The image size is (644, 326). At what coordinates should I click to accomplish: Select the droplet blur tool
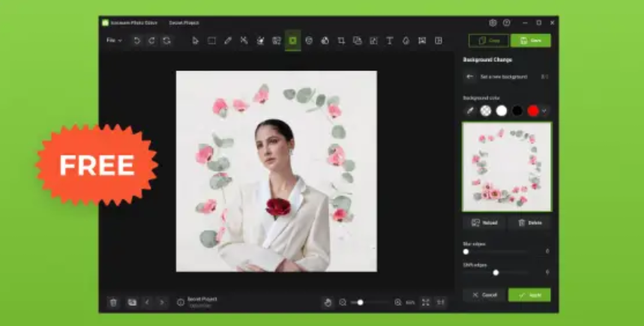(406, 40)
